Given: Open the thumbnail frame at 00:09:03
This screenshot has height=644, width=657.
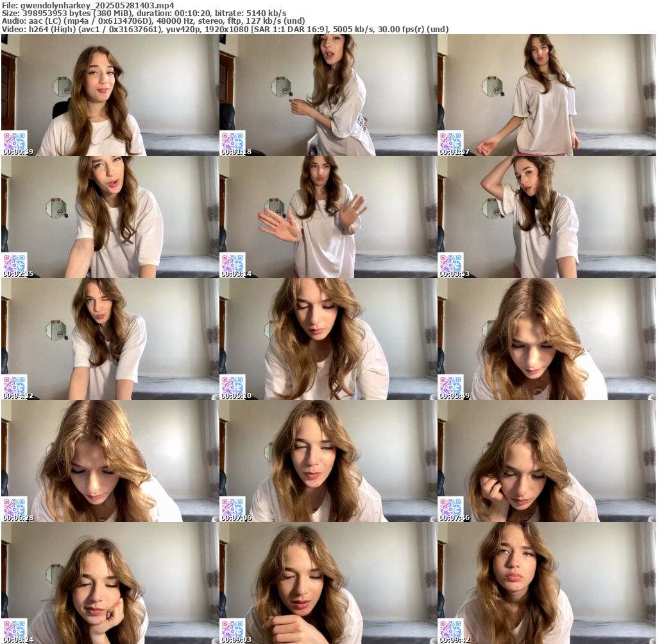Looking at the screenshot, I should point(328,583).
